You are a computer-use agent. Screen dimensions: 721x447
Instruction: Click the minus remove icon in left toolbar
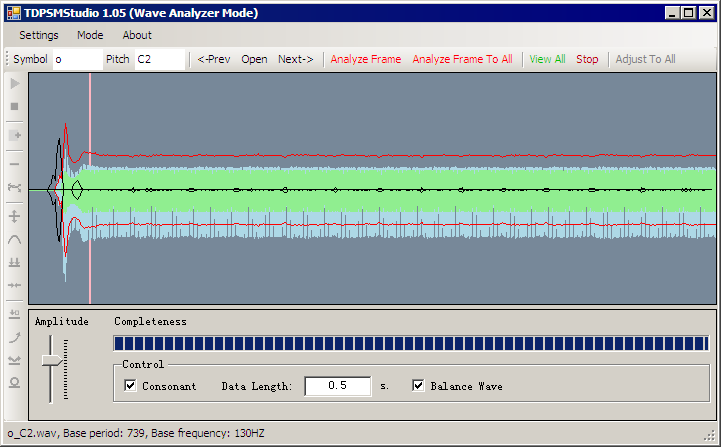(15, 164)
